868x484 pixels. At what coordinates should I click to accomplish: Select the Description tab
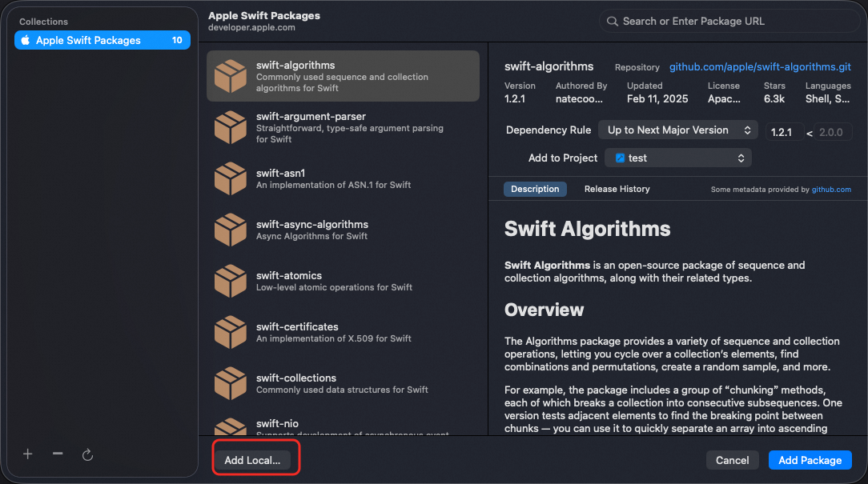pyautogui.click(x=535, y=189)
